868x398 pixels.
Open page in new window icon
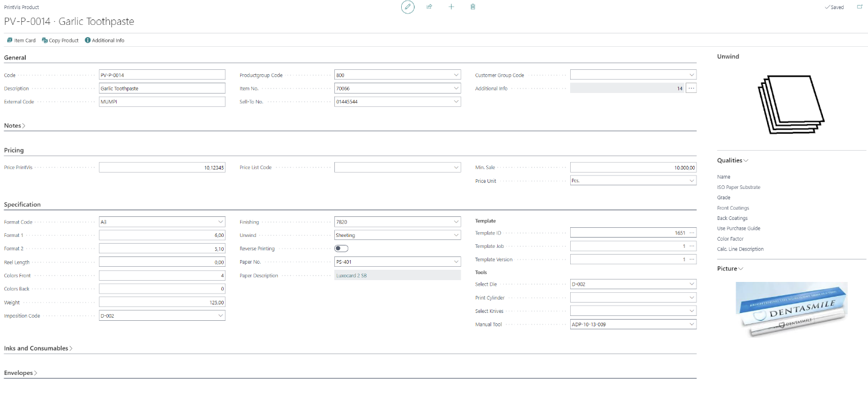859,7
